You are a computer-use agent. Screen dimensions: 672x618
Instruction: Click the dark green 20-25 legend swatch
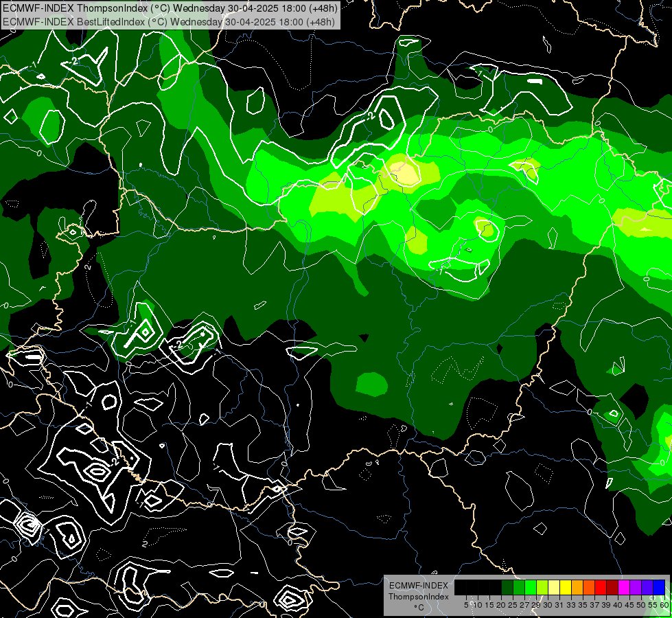[507, 587]
